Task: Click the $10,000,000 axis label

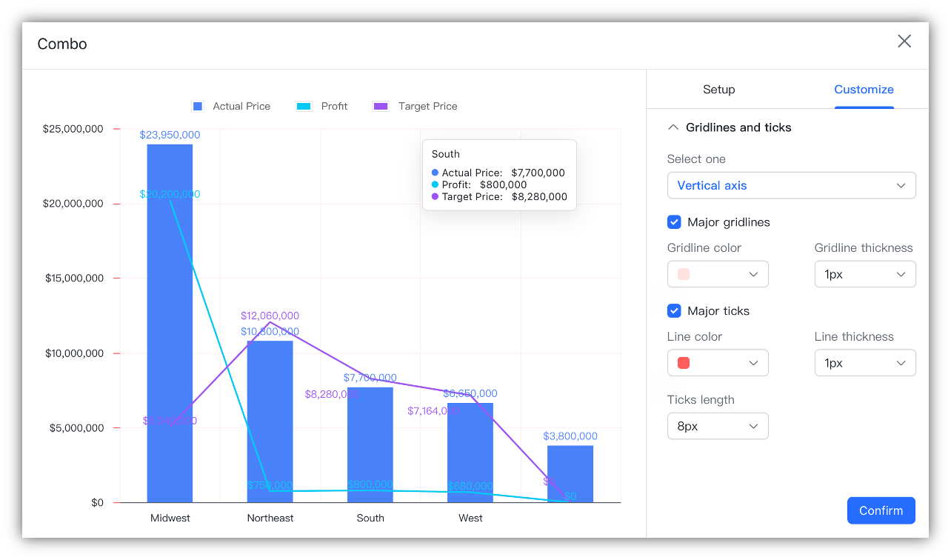Action: [x=74, y=353]
